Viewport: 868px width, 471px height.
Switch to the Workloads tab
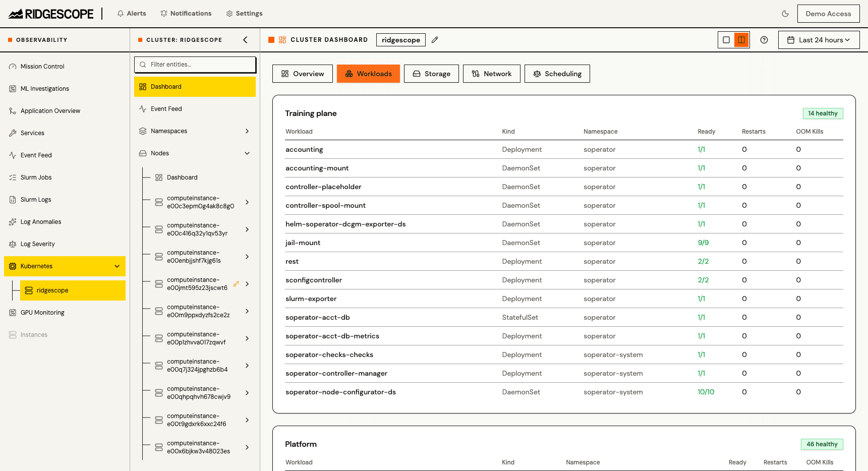[368, 74]
